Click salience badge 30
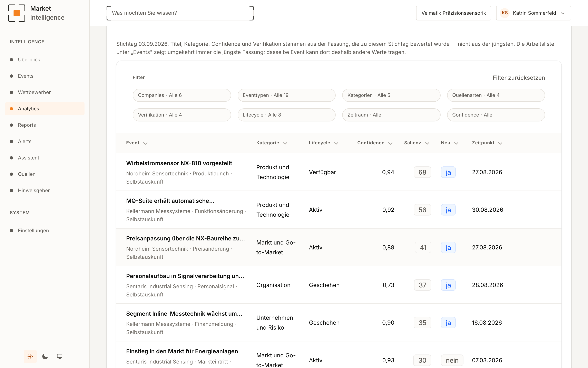The image size is (588, 368). 422,360
